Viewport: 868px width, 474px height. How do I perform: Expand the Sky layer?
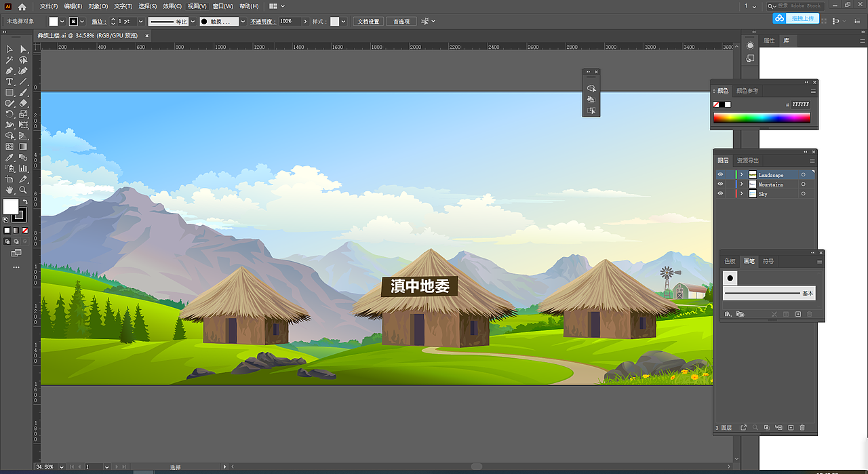742,194
